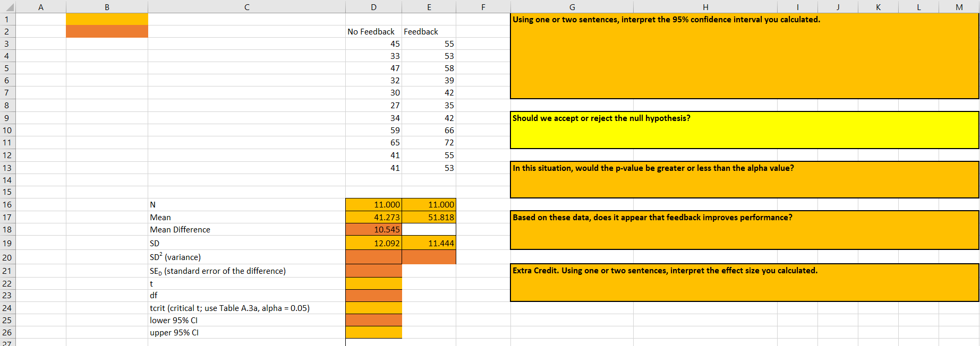This screenshot has width=980, height=346.
Task: Select the orange cell B2
Action: (x=107, y=31)
